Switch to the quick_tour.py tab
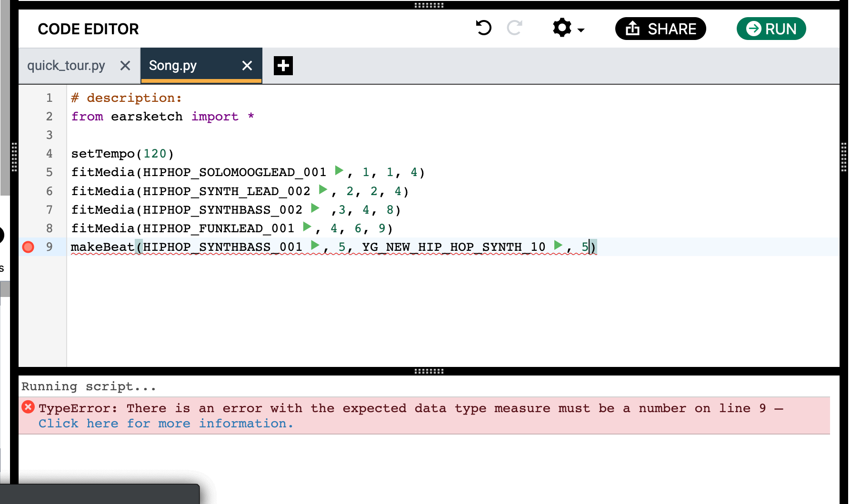Viewport: 851px width, 504px height. (x=66, y=66)
